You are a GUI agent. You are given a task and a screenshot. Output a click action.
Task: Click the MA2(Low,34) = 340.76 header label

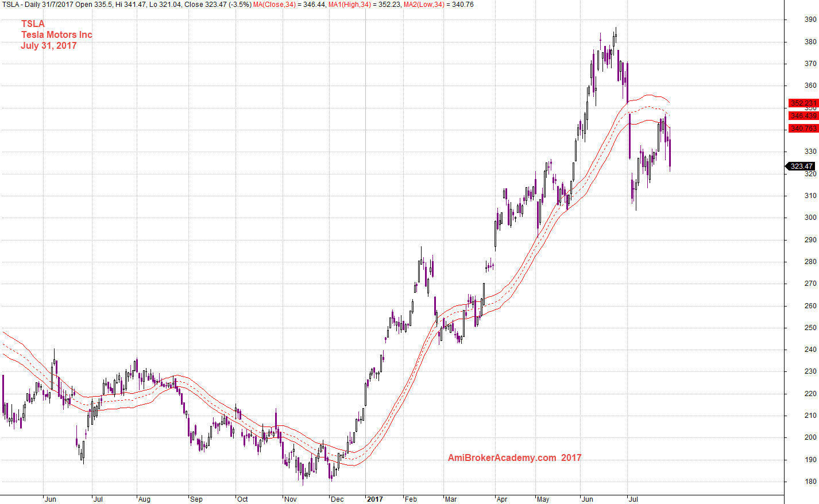pyautogui.click(x=439, y=5)
